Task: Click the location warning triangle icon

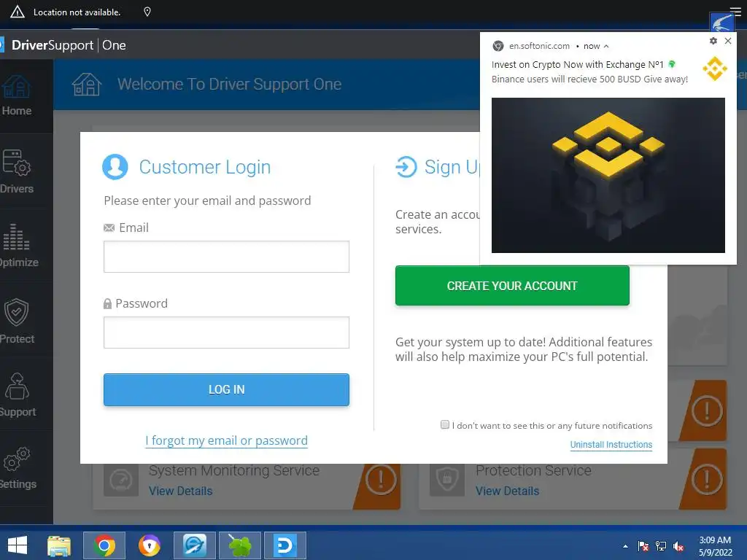Action: 18,12
